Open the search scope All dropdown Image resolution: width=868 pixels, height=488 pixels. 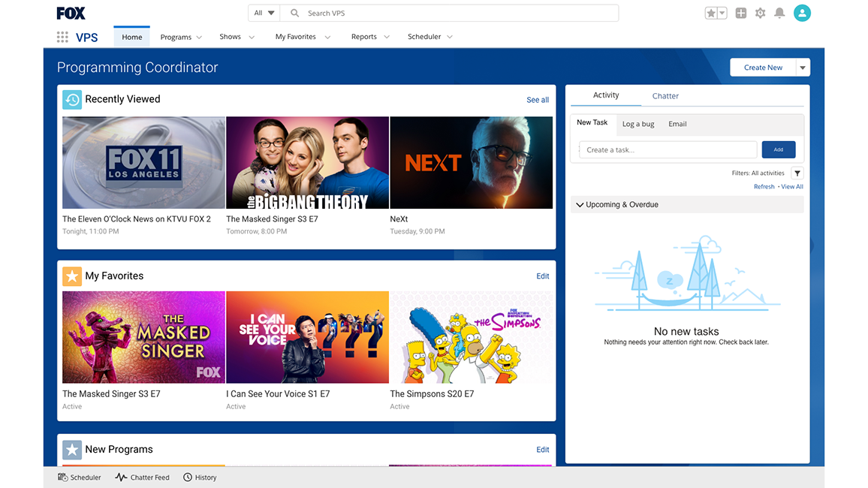click(x=263, y=13)
